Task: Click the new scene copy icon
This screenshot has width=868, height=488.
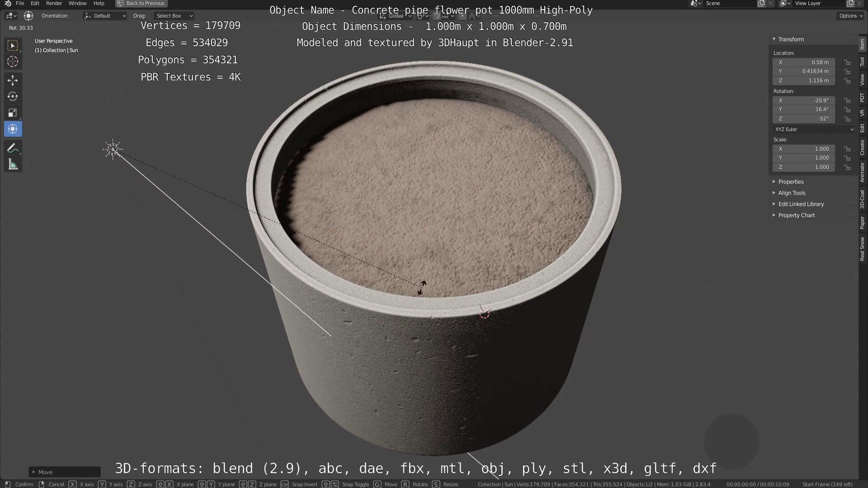Action: pyautogui.click(x=761, y=3)
